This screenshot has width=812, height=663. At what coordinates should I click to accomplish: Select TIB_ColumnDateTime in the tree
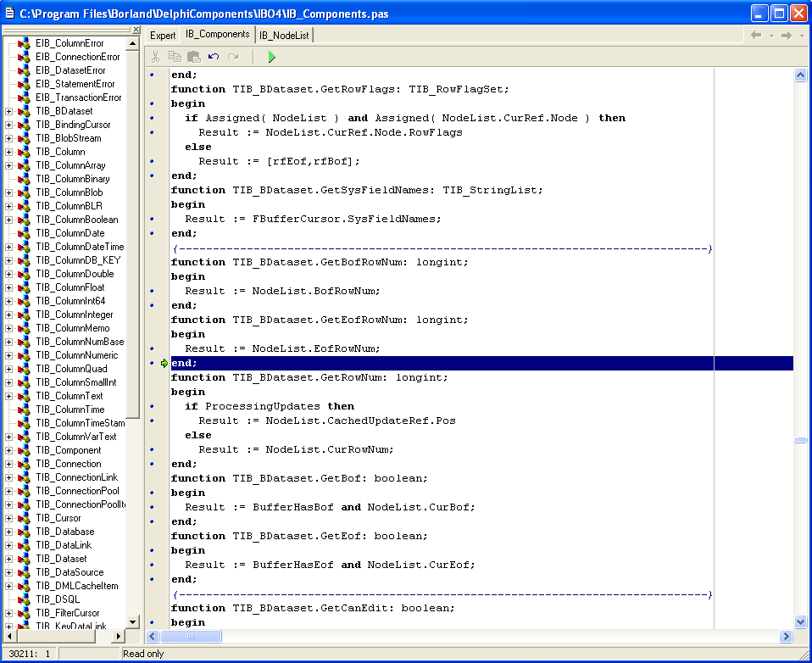point(80,247)
